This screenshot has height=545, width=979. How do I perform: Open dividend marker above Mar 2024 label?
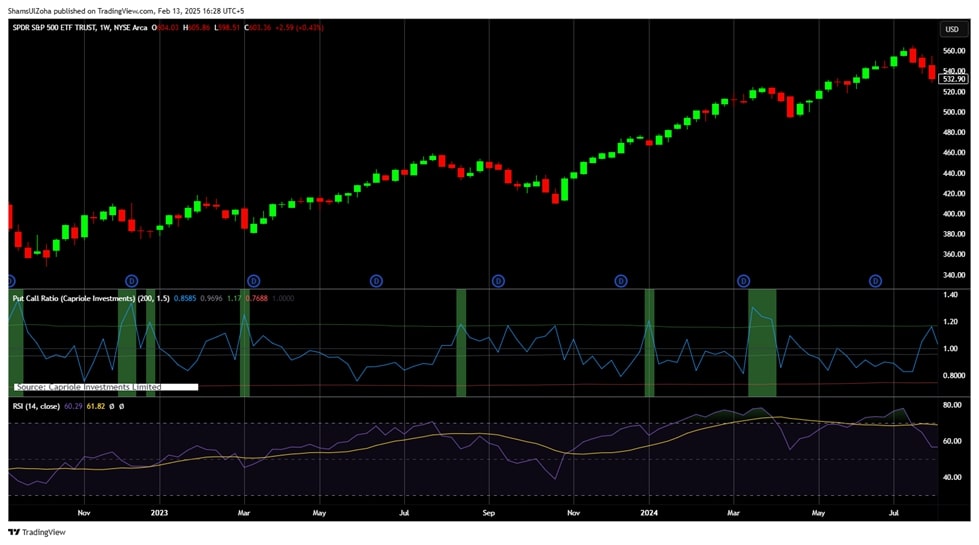pyautogui.click(x=743, y=281)
